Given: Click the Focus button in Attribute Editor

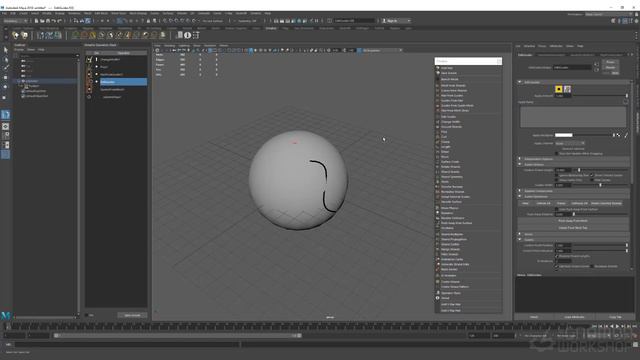Looking at the screenshot, I should pyautogui.click(x=610, y=62).
